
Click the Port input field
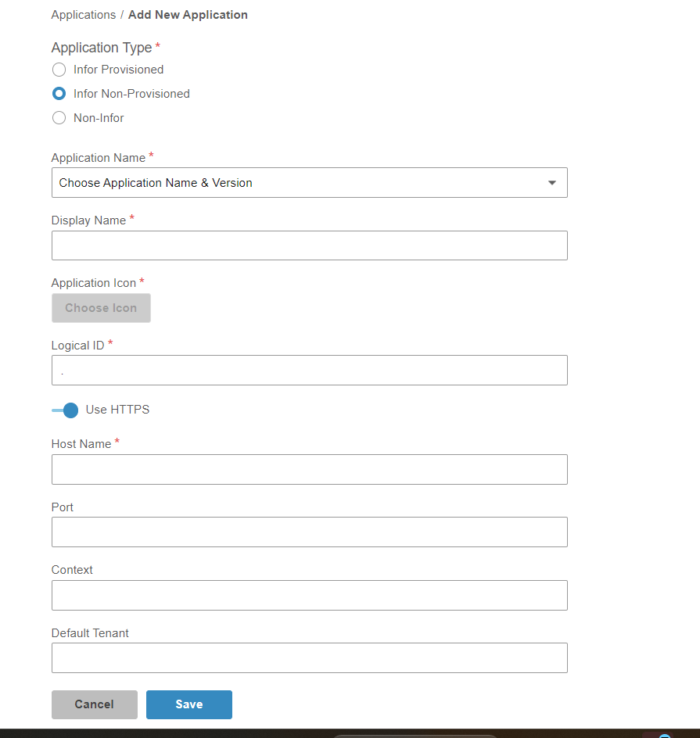(x=309, y=532)
